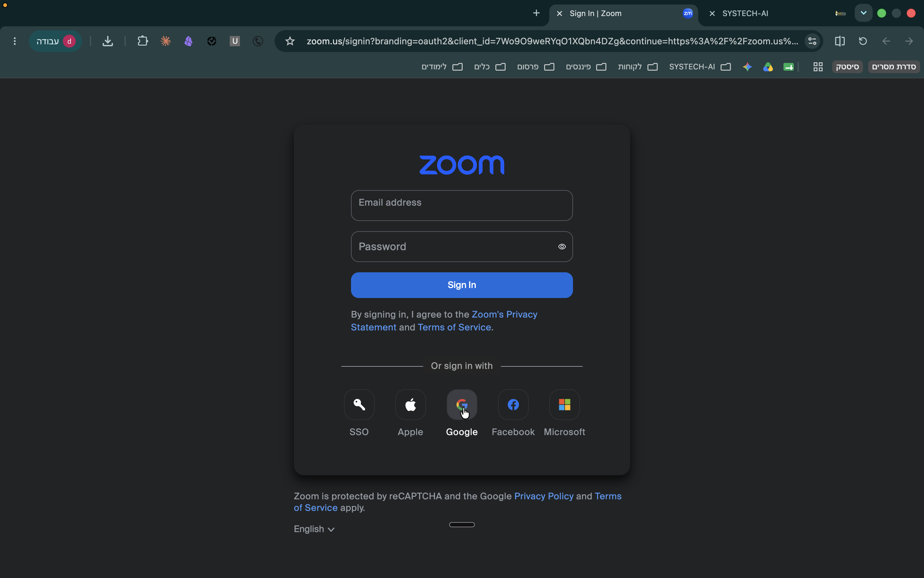
Task: Click the orange starburst extension icon
Action: point(165,41)
